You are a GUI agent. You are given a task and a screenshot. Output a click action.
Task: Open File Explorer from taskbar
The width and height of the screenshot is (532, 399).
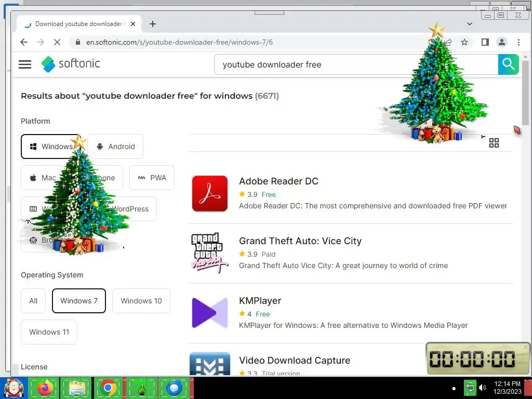76,388
